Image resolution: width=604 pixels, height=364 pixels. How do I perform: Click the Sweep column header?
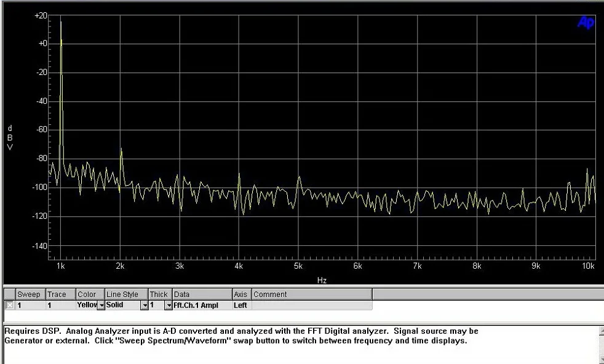[x=30, y=295]
